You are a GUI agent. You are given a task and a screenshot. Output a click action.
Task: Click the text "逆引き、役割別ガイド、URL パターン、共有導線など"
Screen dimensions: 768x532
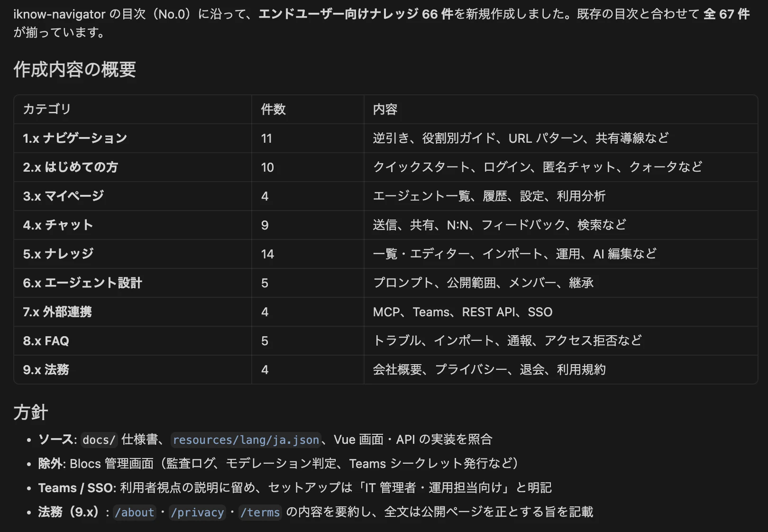(521, 138)
